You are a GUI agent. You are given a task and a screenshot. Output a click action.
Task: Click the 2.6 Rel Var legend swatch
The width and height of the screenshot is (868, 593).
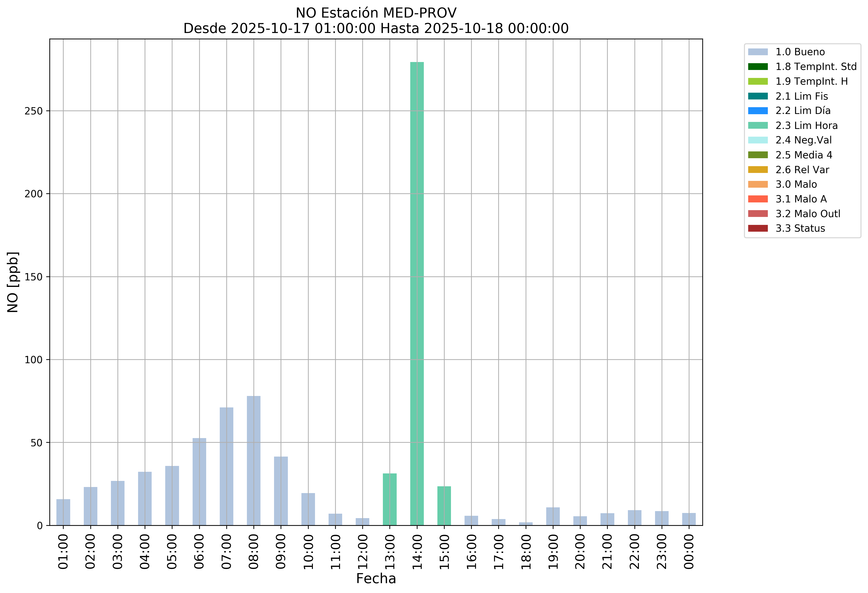tap(758, 169)
